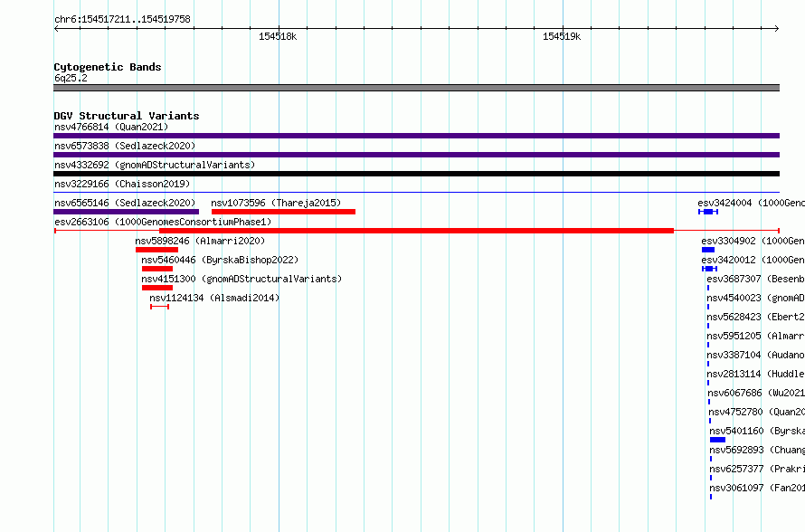This screenshot has height=532, width=805.
Task: Open nsv1073596 (Thareja2015) label
Action: point(276,203)
